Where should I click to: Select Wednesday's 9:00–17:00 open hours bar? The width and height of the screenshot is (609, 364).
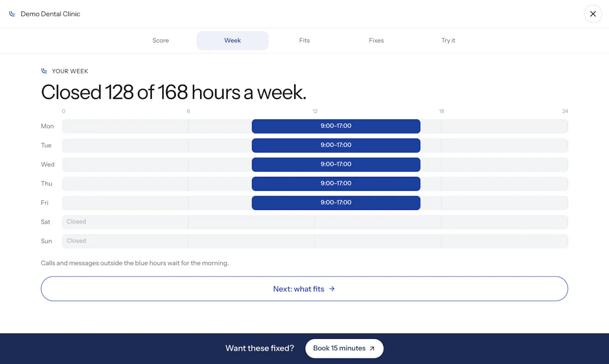point(336,164)
